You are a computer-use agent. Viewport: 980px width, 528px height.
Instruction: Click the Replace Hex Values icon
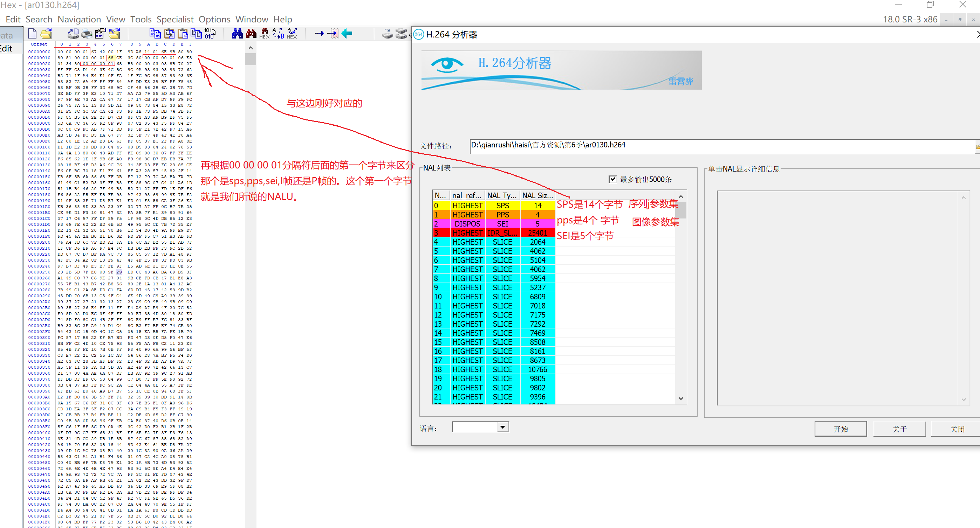[x=292, y=34]
